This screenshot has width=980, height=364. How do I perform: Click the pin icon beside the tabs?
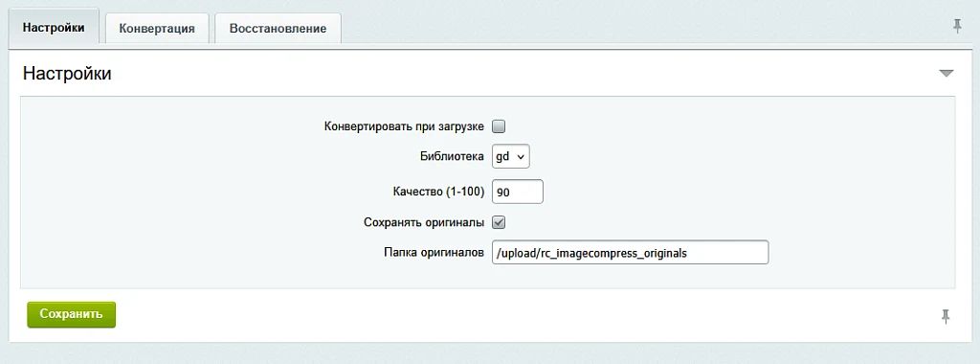click(957, 26)
